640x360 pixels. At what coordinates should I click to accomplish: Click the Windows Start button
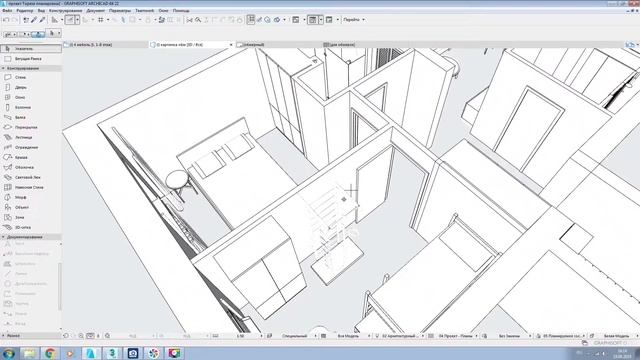(9, 353)
